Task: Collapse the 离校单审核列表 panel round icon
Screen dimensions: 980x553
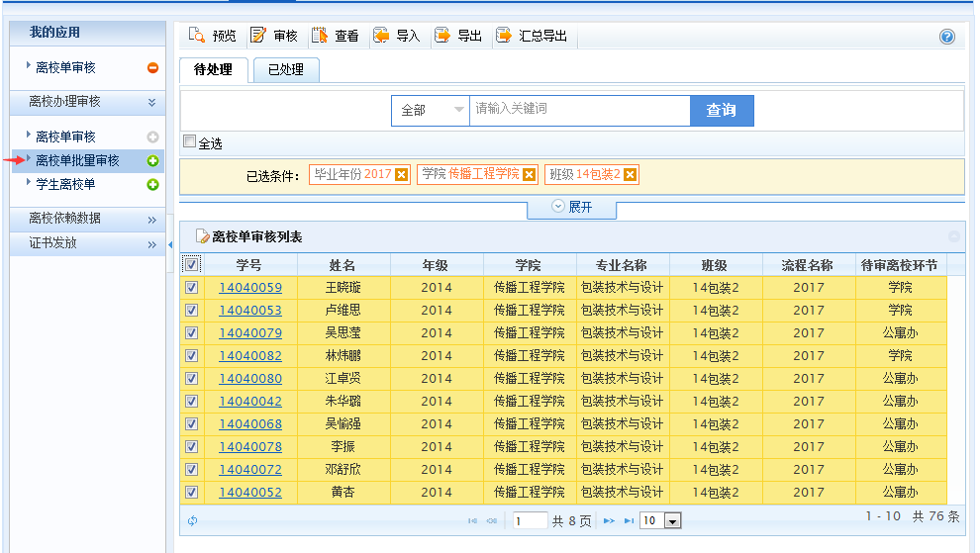Action: tap(953, 236)
